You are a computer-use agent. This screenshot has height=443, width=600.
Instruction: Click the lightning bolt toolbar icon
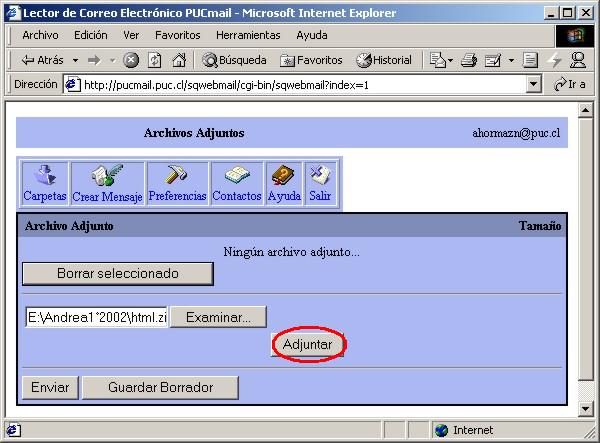point(554,60)
